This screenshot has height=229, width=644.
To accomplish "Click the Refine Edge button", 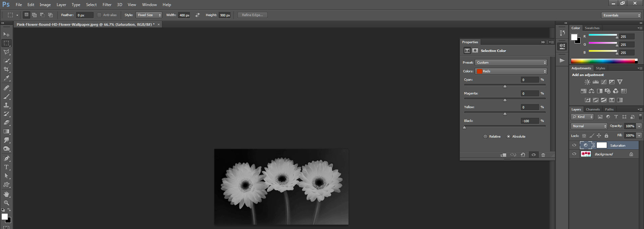I will pos(252,15).
